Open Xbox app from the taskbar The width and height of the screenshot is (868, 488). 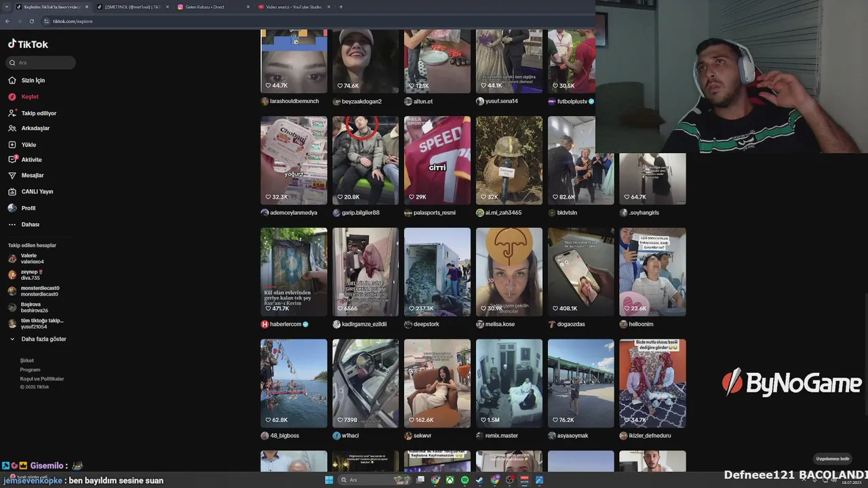[450, 480]
